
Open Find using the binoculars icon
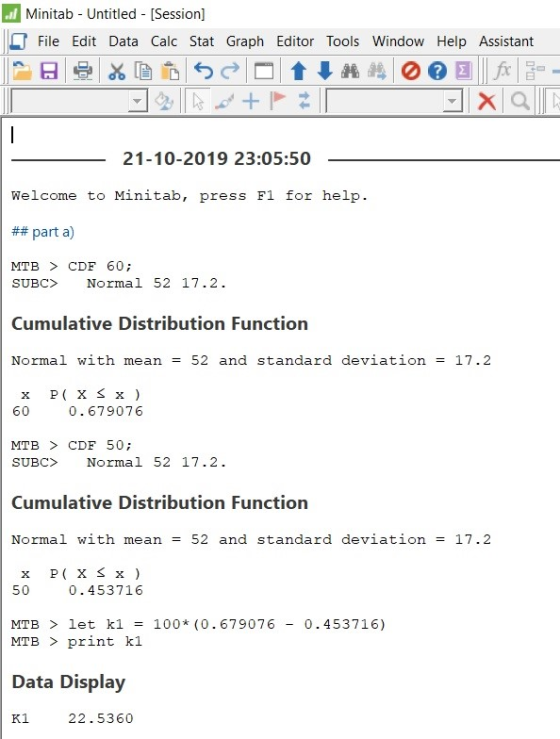pyautogui.click(x=350, y=71)
